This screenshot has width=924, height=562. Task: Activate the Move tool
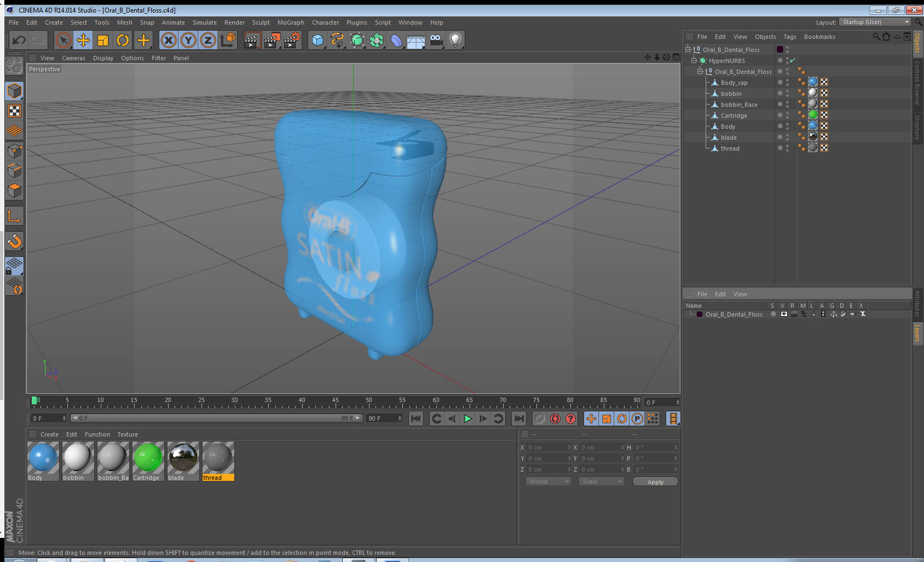(83, 40)
